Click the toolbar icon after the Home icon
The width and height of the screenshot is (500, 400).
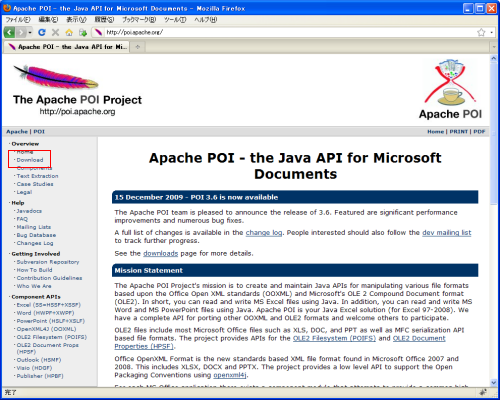click(83, 32)
